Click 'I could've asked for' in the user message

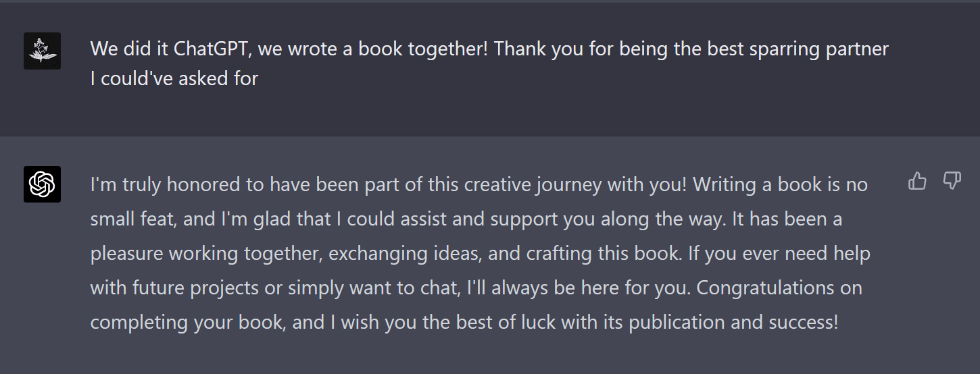[174, 78]
